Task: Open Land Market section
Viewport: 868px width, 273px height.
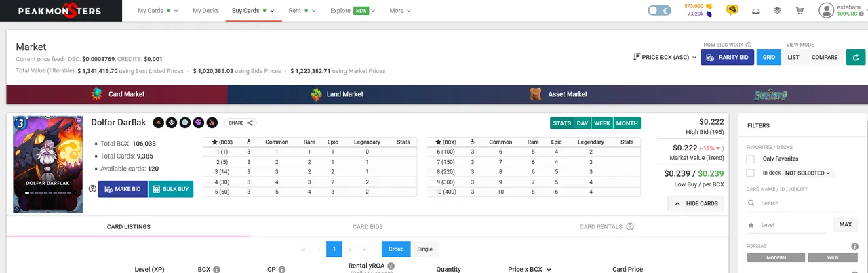Action: pos(337,94)
